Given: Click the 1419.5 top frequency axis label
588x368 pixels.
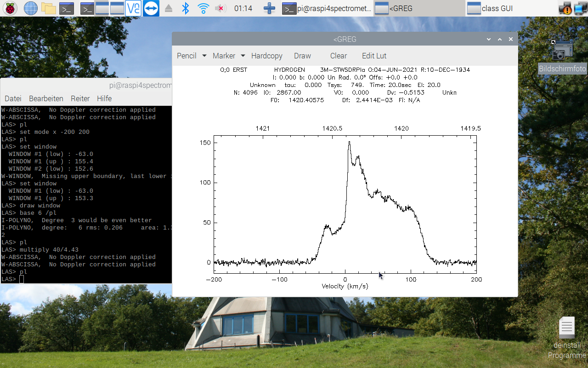Looking at the screenshot, I should coord(471,129).
